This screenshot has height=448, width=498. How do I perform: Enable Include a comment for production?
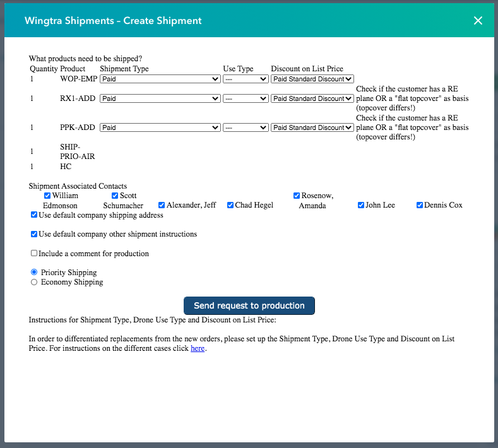click(x=34, y=254)
